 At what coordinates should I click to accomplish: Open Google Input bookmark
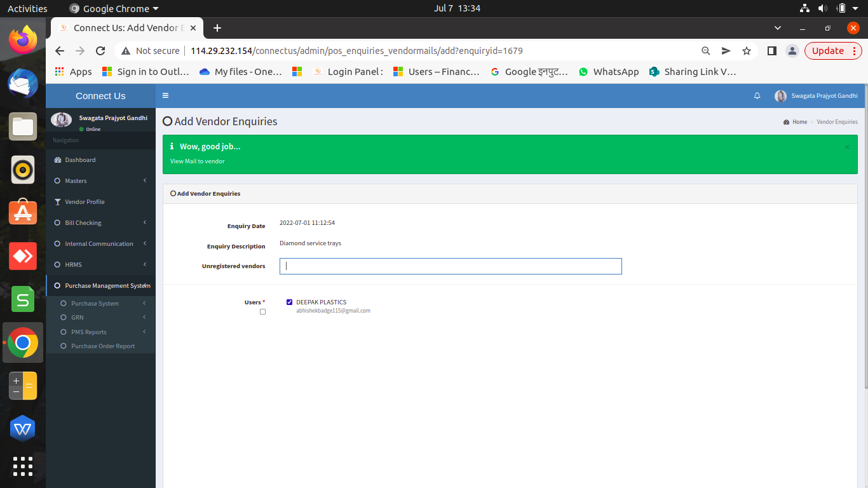tap(529, 72)
